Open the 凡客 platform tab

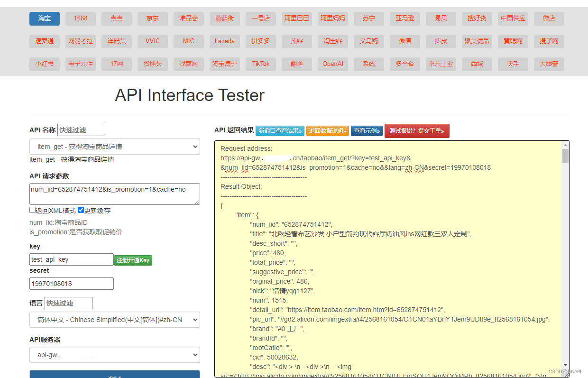tap(297, 41)
